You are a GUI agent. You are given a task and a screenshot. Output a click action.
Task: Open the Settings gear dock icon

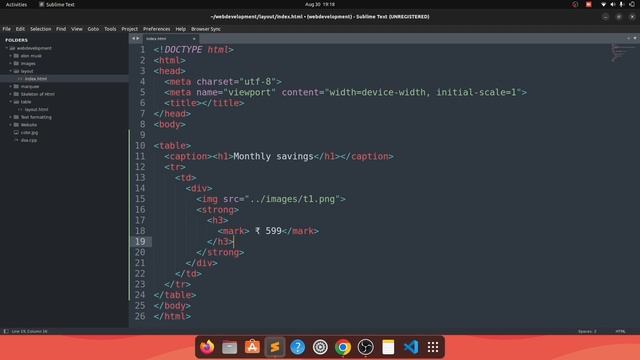click(320, 347)
